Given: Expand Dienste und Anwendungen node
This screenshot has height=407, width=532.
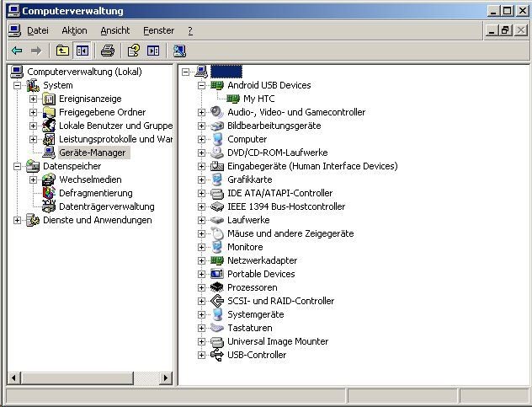Looking at the screenshot, I should click(17, 220).
